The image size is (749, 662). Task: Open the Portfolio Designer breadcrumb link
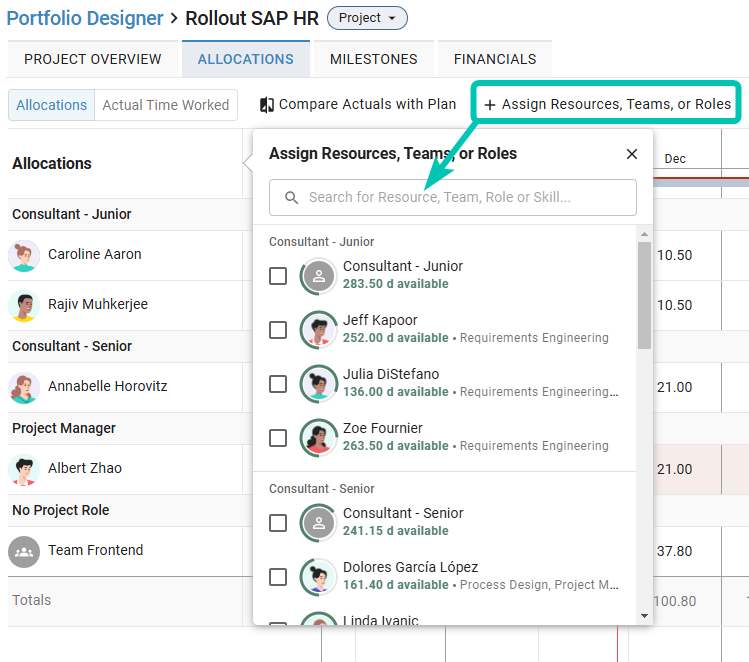tap(85, 18)
